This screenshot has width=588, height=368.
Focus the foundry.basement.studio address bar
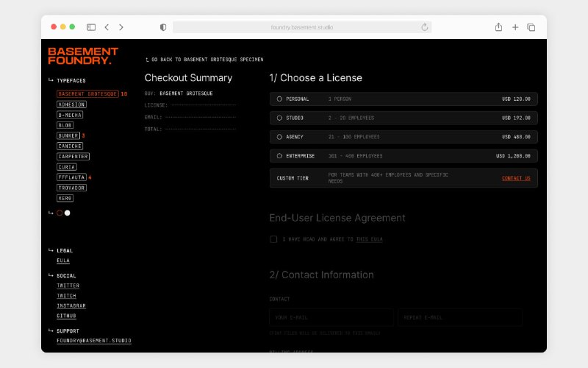pos(302,27)
